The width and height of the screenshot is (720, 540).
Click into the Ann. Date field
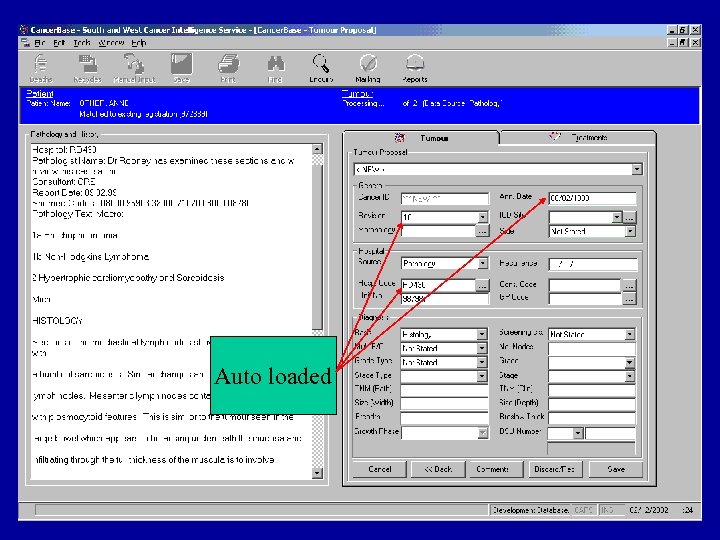(x=592, y=198)
